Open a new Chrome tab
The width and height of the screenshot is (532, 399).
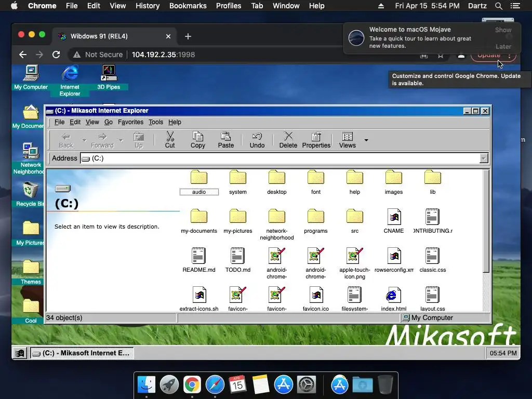click(188, 36)
